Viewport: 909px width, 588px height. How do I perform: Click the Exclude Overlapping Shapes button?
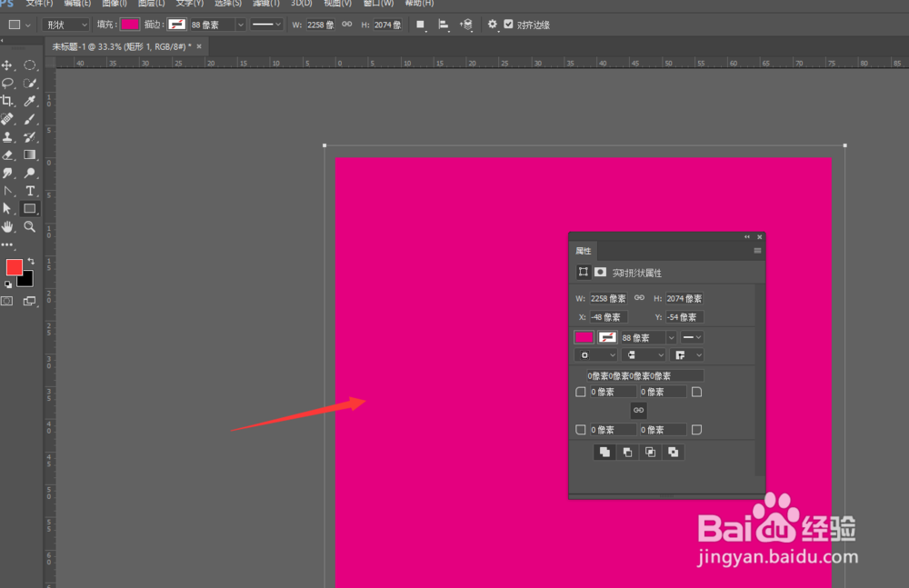click(x=673, y=453)
